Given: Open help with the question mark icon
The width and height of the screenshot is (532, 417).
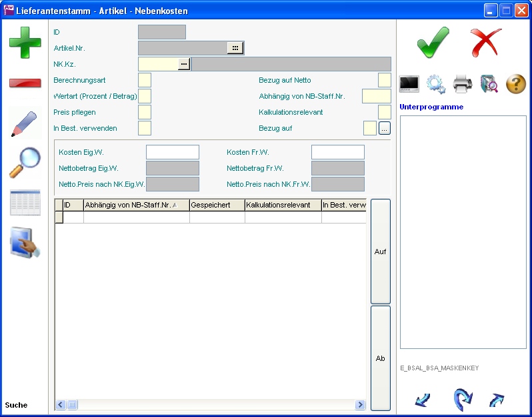Looking at the screenshot, I should 516,84.
